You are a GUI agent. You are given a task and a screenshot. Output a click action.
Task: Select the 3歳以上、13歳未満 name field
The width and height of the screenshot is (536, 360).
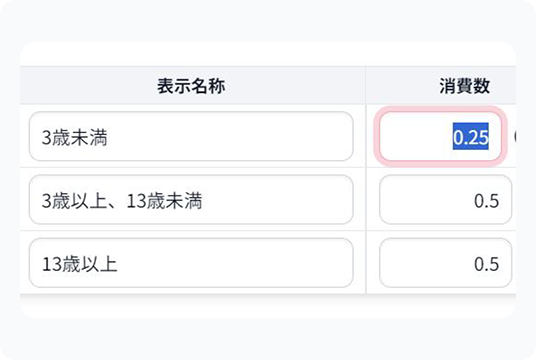click(x=191, y=200)
